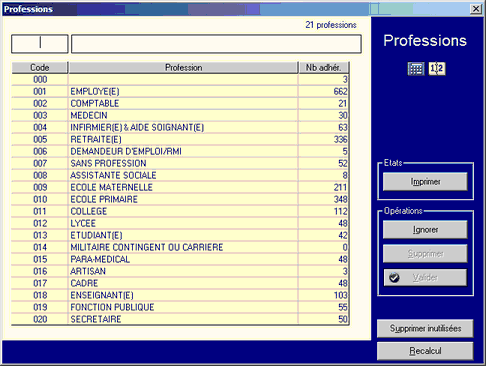Click the table grid view icon
The width and height of the screenshot is (486, 366).
tap(416, 69)
